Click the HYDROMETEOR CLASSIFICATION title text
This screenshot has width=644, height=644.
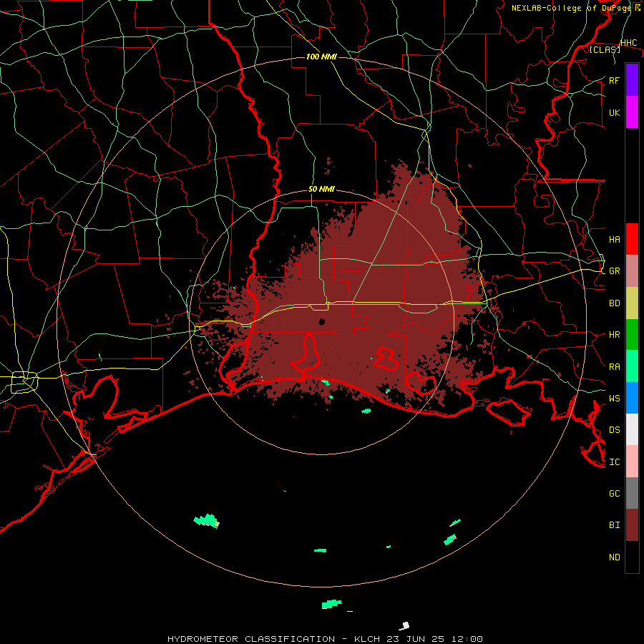pyautogui.click(x=251, y=639)
